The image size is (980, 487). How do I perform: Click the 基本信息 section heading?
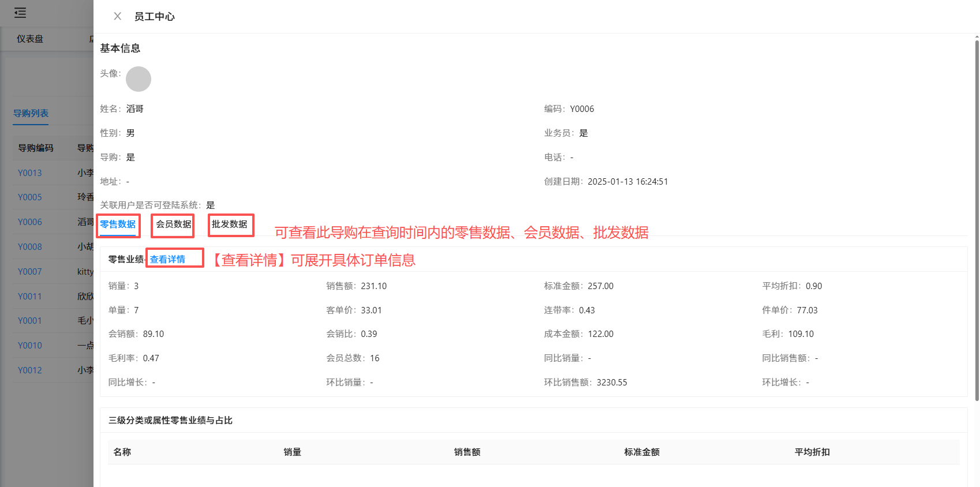tap(120, 48)
